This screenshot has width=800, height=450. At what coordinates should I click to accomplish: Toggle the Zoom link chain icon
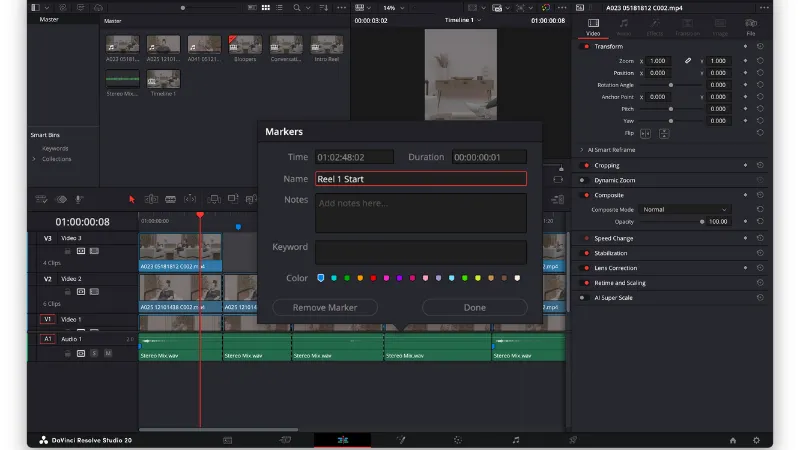coord(688,61)
